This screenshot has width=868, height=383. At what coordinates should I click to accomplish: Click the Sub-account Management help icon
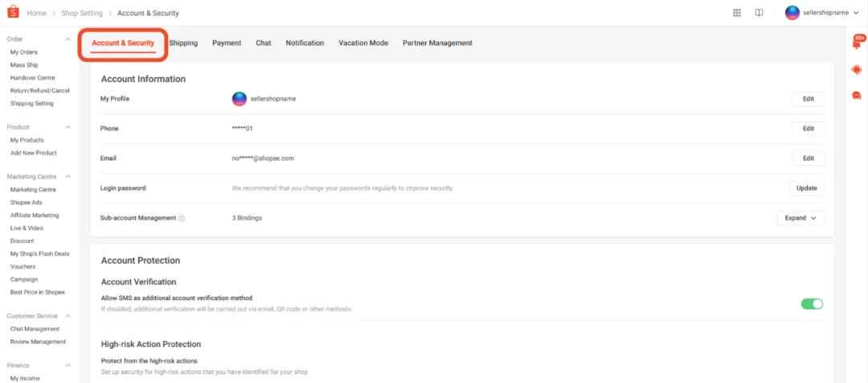click(x=182, y=218)
